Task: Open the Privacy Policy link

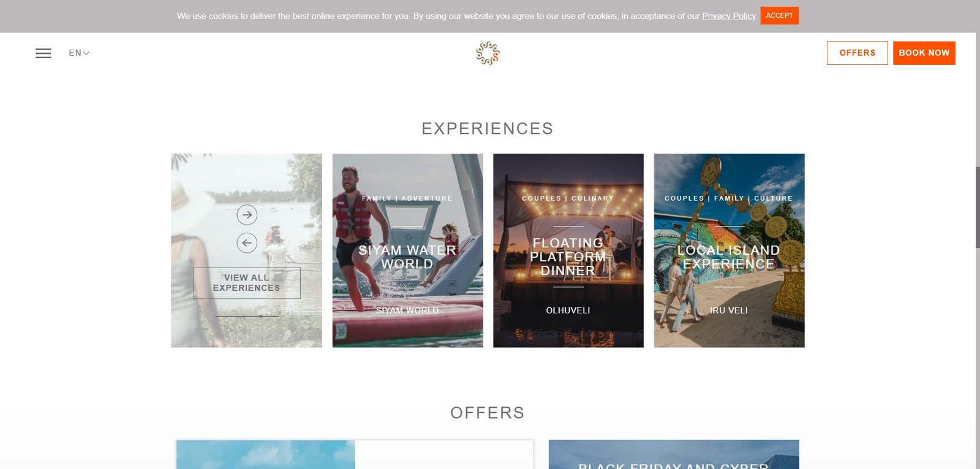Action: [x=729, y=16]
